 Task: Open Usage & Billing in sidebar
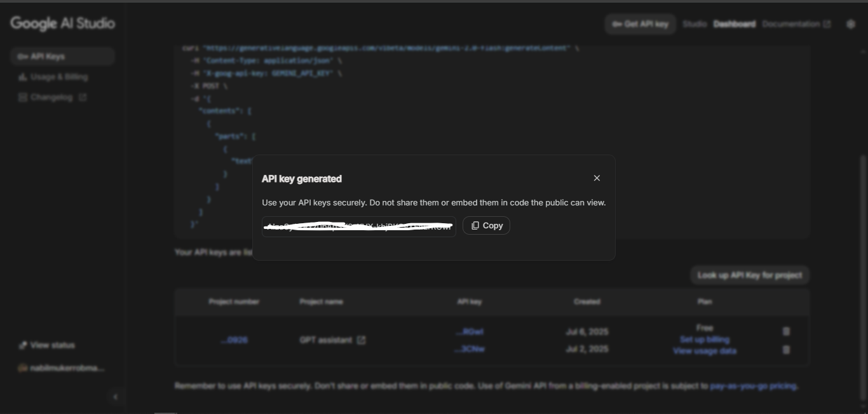point(53,77)
